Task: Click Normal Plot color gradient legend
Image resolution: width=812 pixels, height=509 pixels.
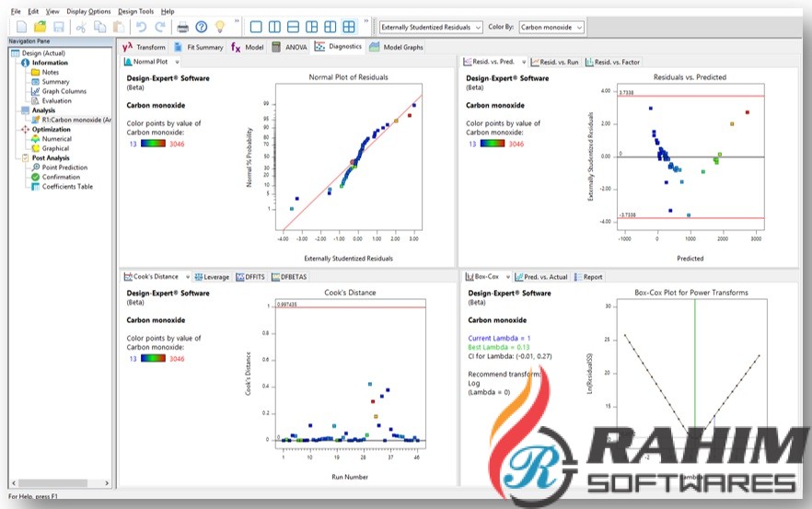Action: 153,144
